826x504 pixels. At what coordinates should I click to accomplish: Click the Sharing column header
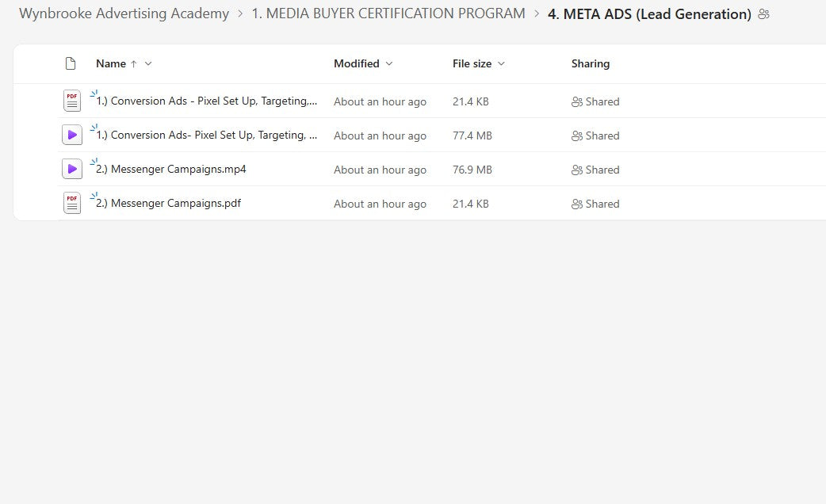(x=591, y=63)
